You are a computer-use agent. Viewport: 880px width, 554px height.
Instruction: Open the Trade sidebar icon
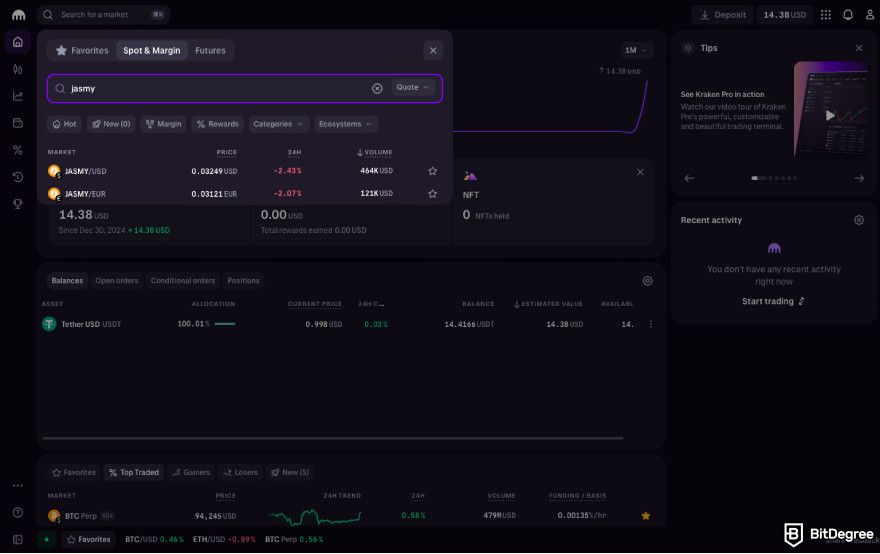click(x=18, y=70)
